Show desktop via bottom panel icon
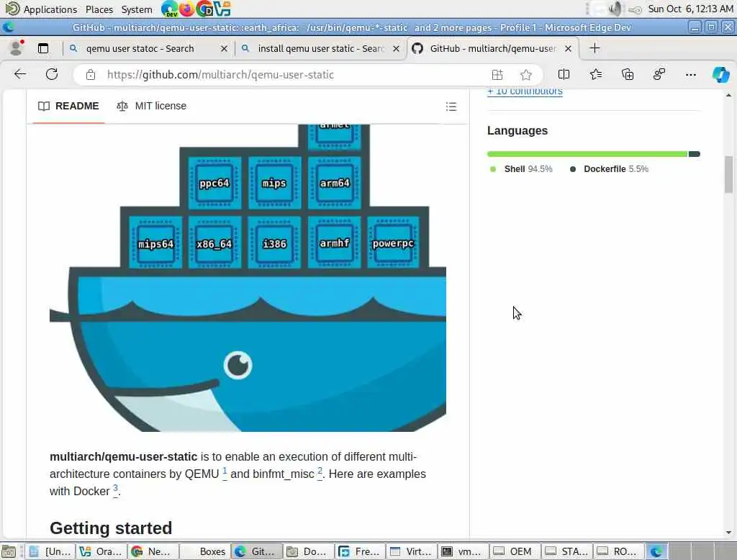Image resolution: width=737 pixels, height=560 pixels. click(x=9, y=551)
